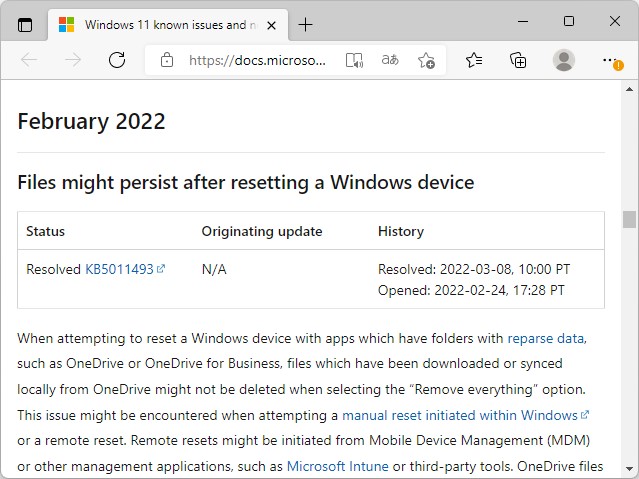
Task: Maximize the browser window
Action: click(568, 21)
